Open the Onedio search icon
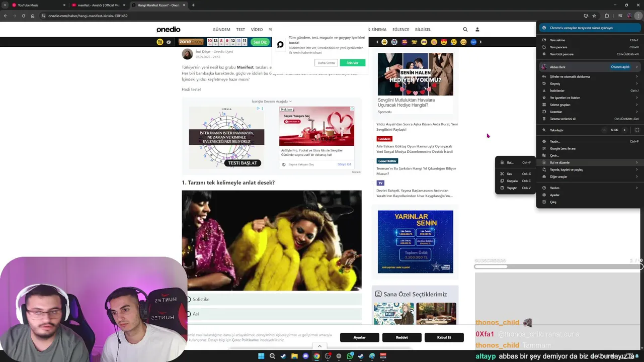This screenshot has height=362, width=644. [x=465, y=29]
